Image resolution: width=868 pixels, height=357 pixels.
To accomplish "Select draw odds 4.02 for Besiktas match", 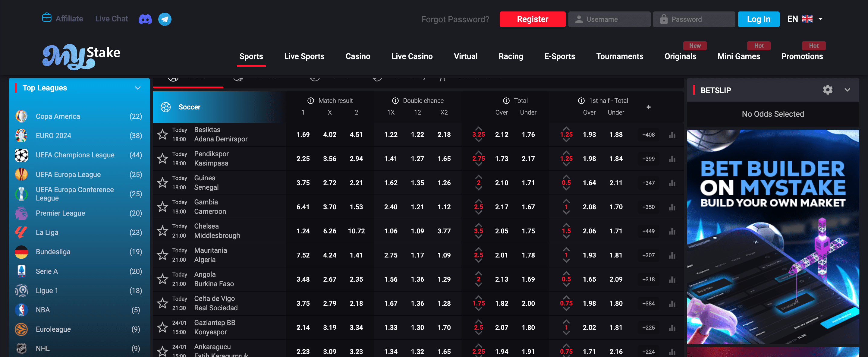I will 329,134.
